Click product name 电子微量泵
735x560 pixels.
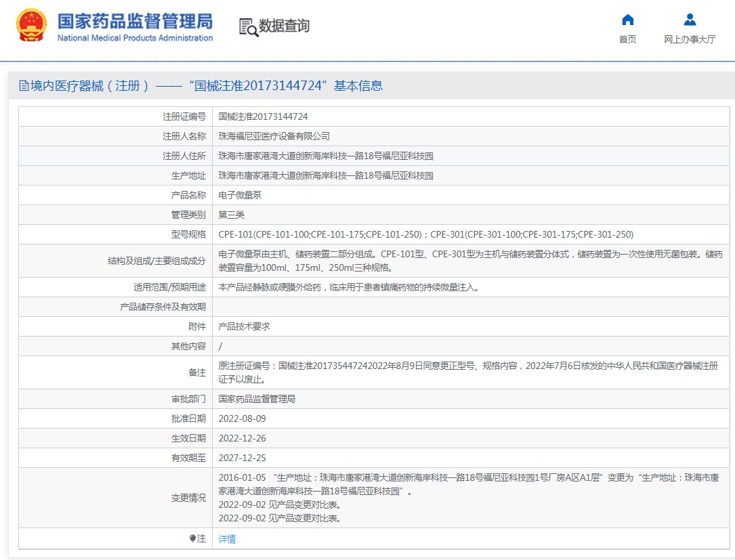[240, 195]
